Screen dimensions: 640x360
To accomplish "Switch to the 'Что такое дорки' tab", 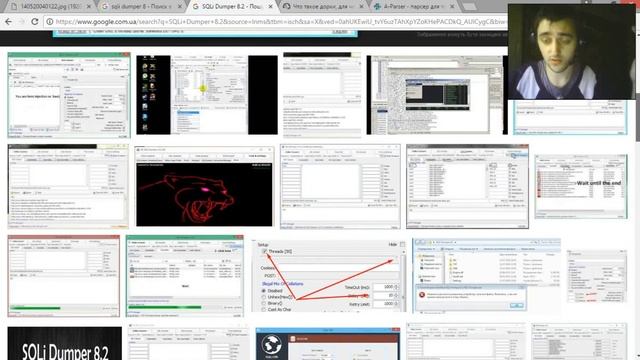I will click(x=322, y=7).
